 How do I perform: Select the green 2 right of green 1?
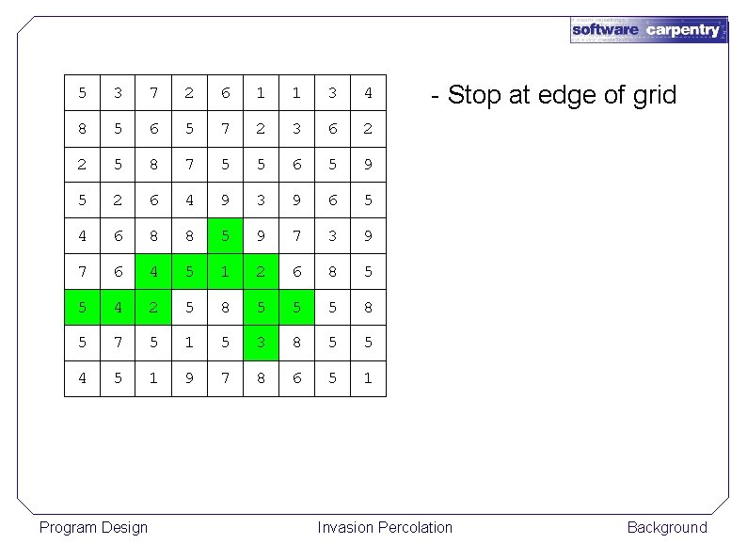coord(261,272)
